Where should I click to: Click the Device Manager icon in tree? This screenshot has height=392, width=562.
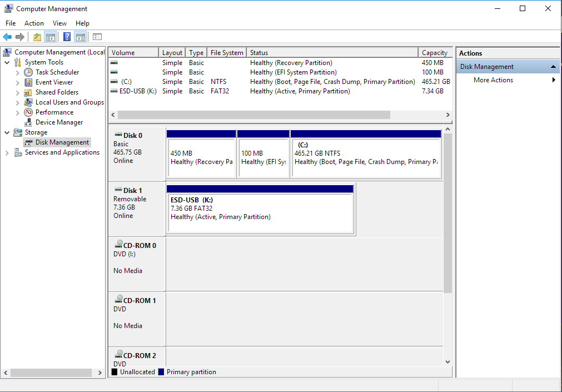[28, 122]
